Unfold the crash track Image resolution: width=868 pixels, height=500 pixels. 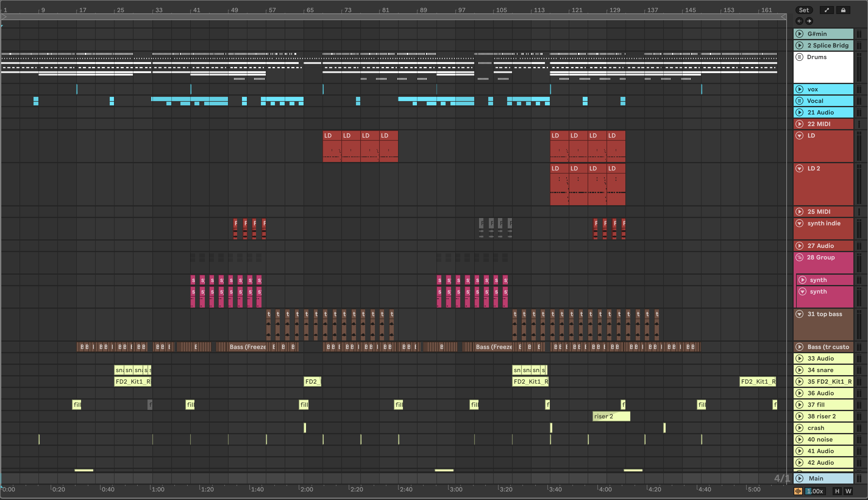coord(799,428)
